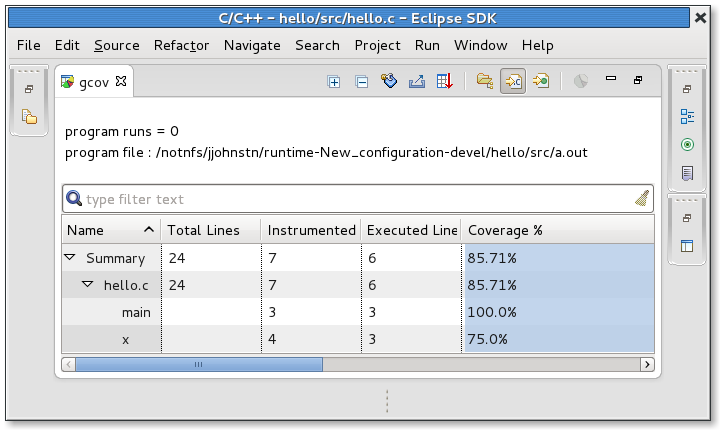This screenshot has width=720, height=430.
Task: Restore the lower right minimized stack
Action: point(687,218)
